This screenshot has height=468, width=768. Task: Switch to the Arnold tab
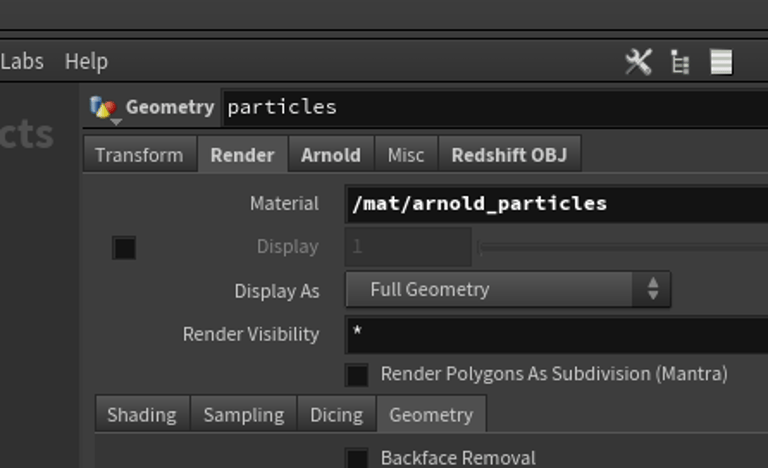pos(331,155)
